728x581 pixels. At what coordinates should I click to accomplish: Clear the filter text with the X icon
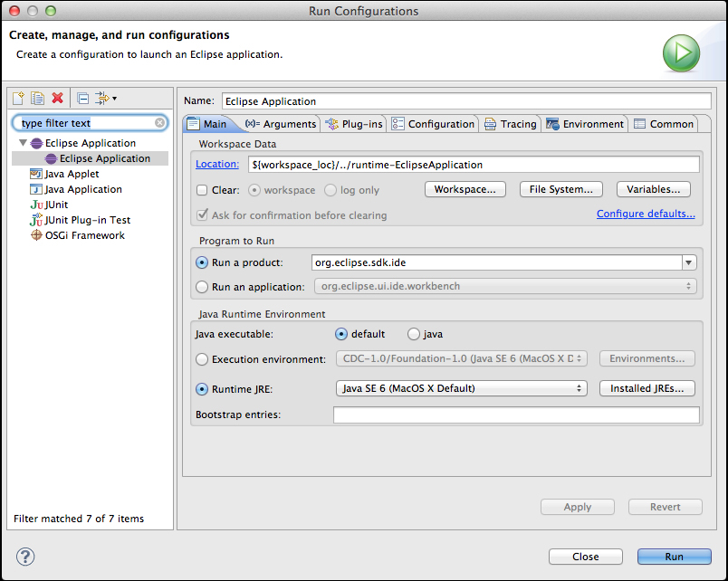tap(159, 122)
